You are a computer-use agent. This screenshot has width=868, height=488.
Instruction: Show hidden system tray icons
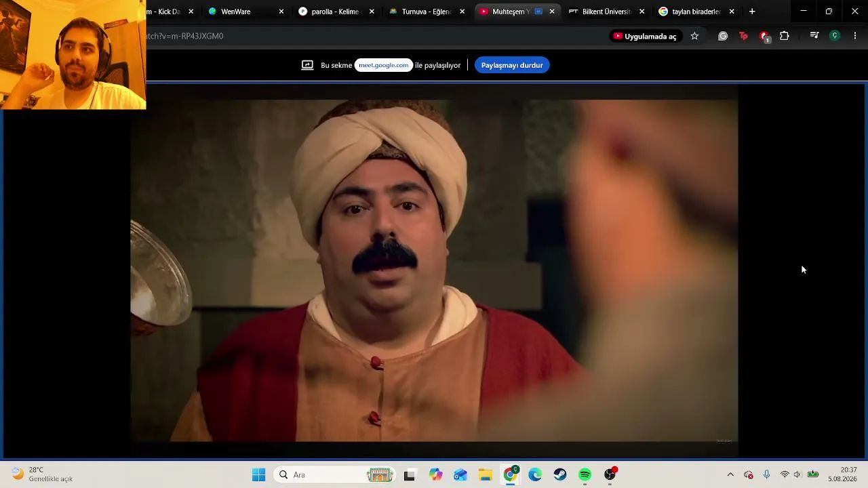[730, 474]
